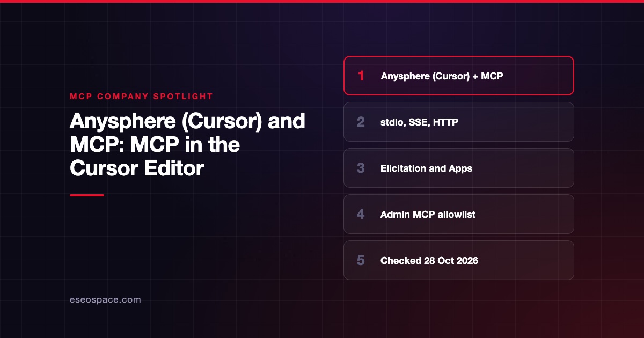Click the "Checked 28 Oct 2026" card

click(x=459, y=260)
